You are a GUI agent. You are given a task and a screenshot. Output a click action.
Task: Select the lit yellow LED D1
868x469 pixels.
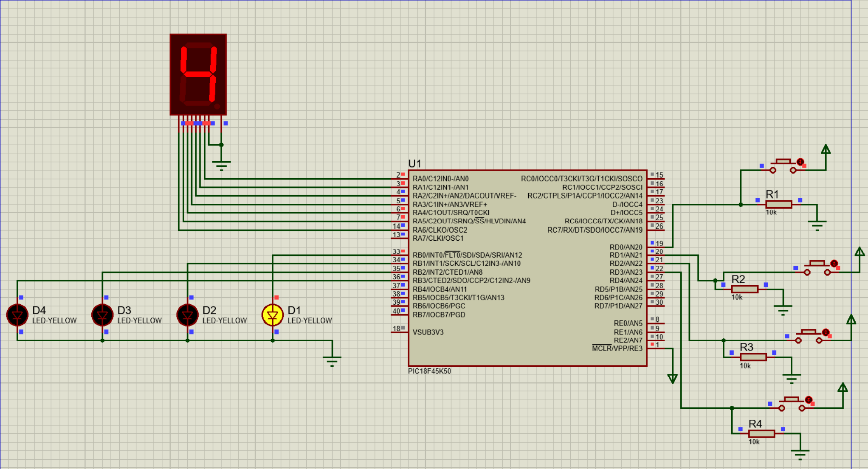pyautogui.click(x=272, y=315)
